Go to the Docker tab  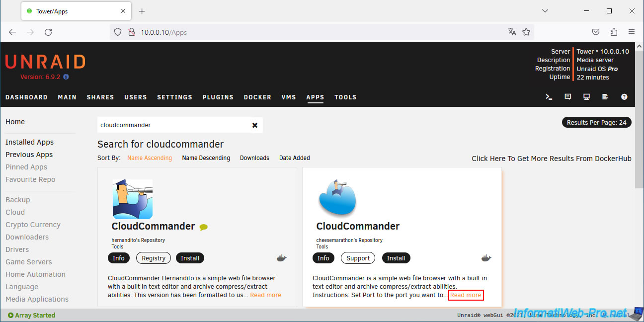pyautogui.click(x=257, y=97)
